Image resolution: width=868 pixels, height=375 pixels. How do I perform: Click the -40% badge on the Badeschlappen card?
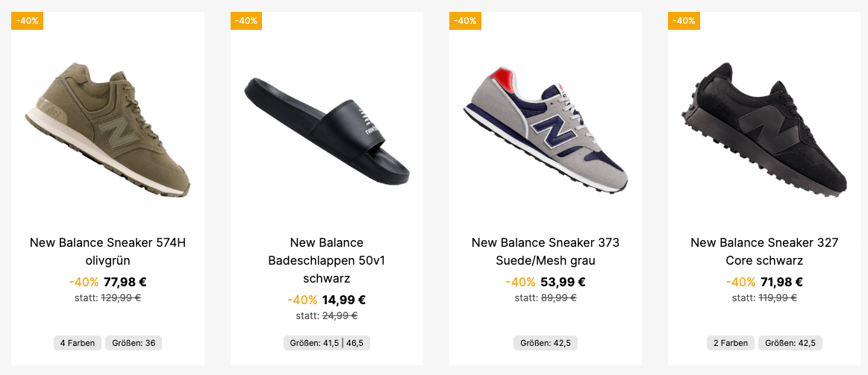246,20
